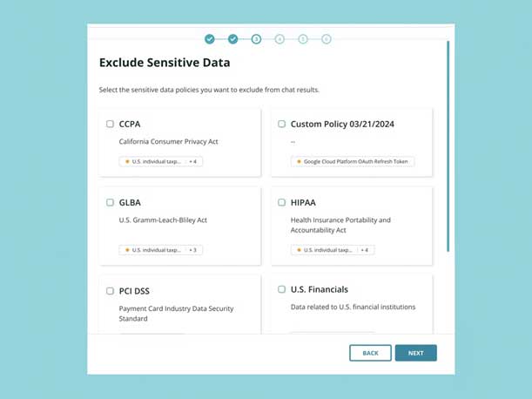The width and height of the screenshot is (532, 399).
Task: Click the vertical scrollbar of the policy list
Action: click(448, 148)
